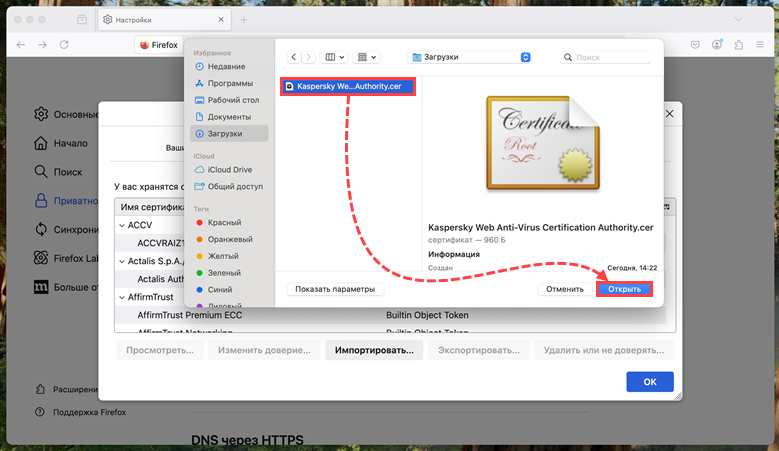Open iCloud Drive in the sidebar
Image resolution: width=779 pixels, height=451 pixels.
[230, 169]
